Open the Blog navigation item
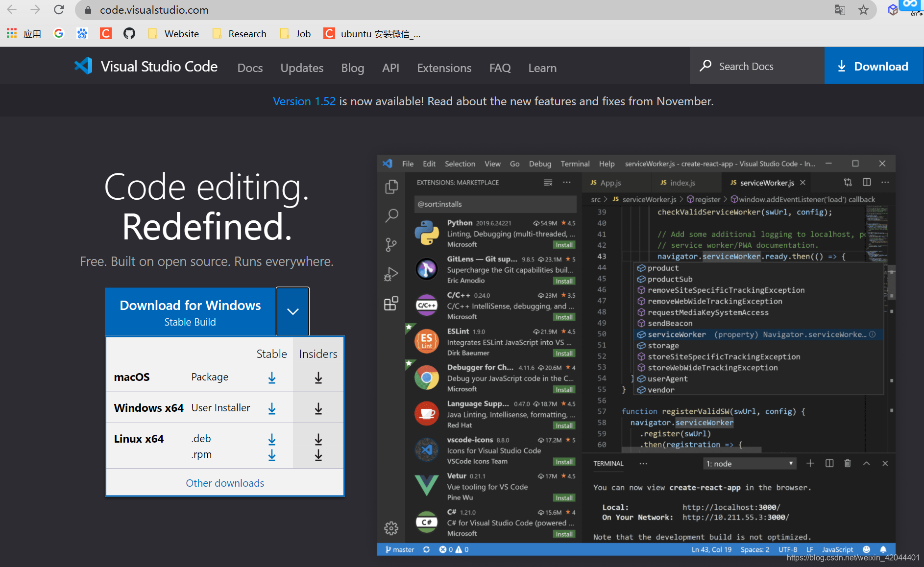924x567 pixels. pyautogui.click(x=353, y=68)
